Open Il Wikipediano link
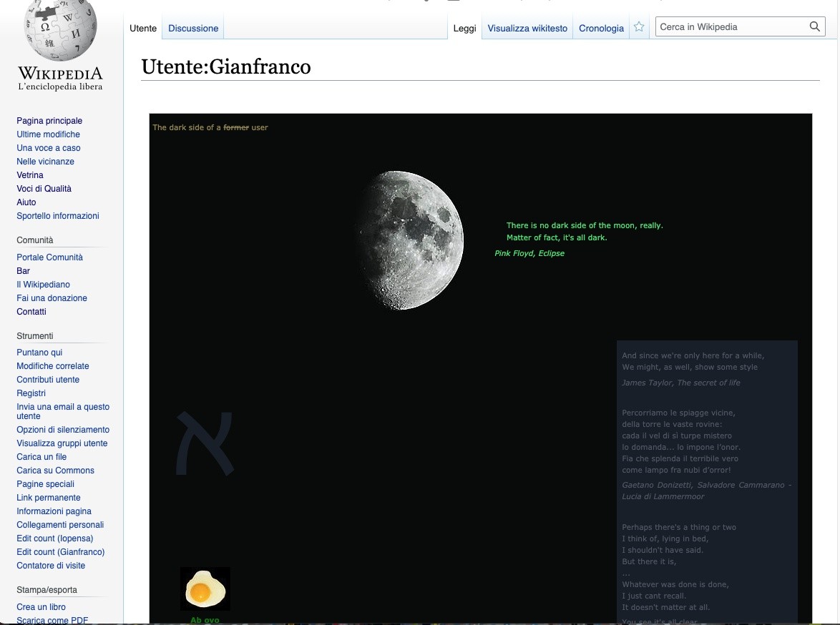This screenshot has height=625, width=840. tap(44, 285)
